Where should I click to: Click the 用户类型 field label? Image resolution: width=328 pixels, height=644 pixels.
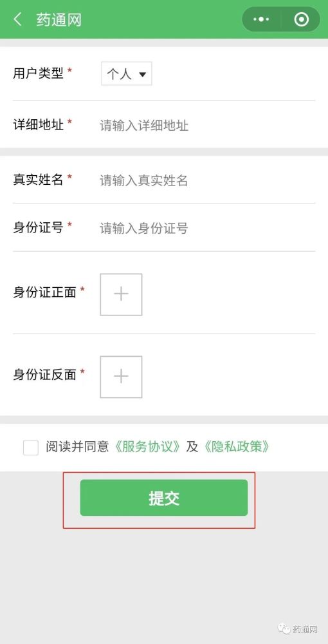point(39,73)
